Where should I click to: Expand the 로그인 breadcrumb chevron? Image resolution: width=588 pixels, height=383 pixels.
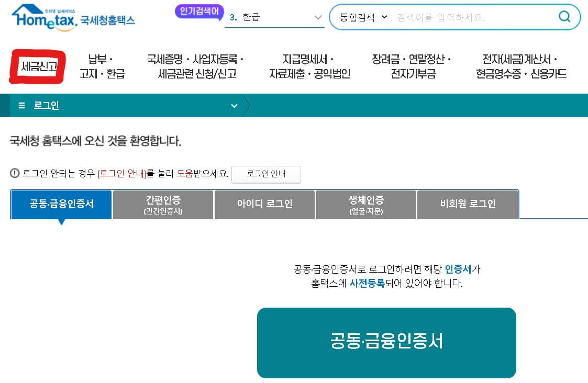pos(234,105)
